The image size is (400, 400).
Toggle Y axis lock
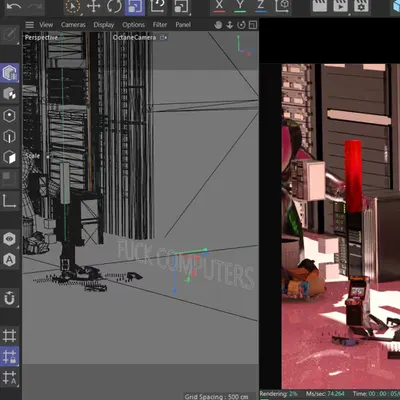240,6
